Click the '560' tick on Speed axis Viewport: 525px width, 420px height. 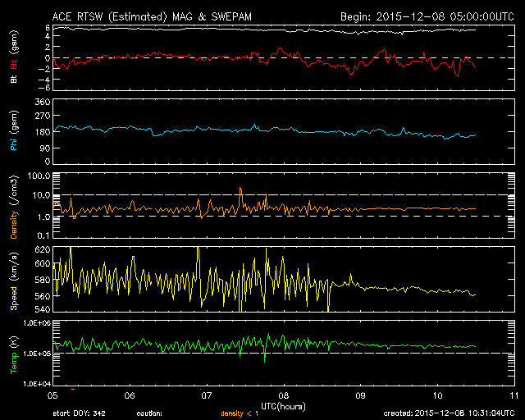[43, 296]
